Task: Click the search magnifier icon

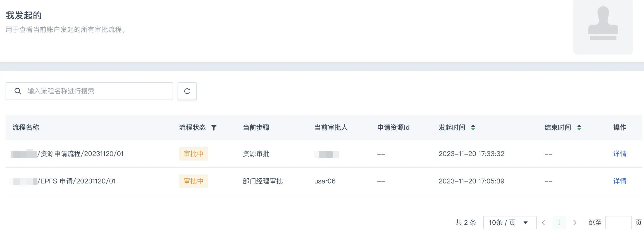Action: (18, 91)
